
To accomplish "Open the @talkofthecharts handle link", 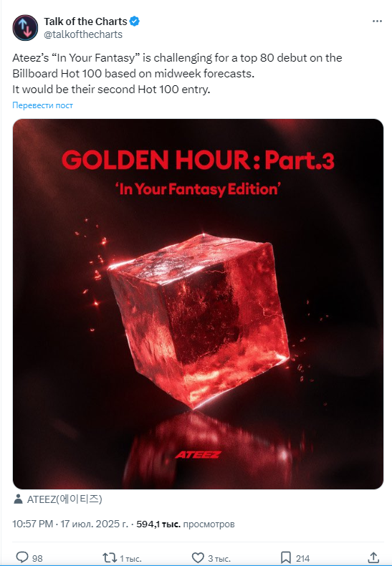I will (83, 34).
